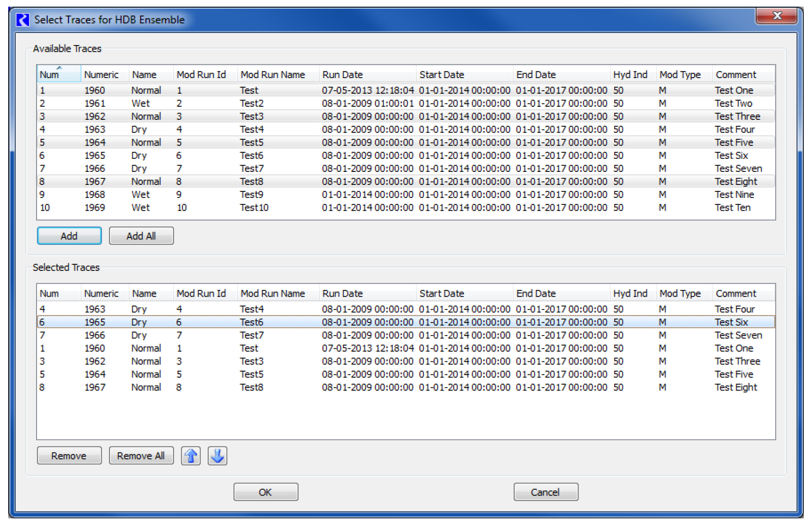
Task: Click the Remove All button
Action: pyautogui.click(x=141, y=456)
